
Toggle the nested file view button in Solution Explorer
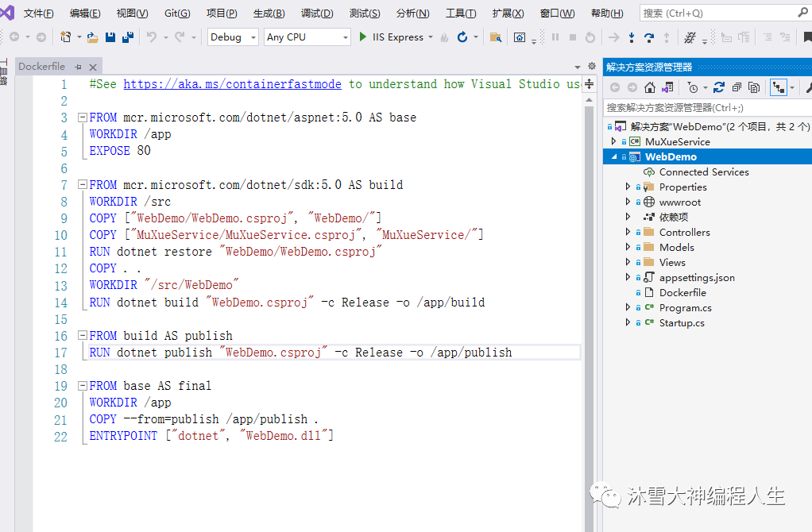[x=778, y=88]
